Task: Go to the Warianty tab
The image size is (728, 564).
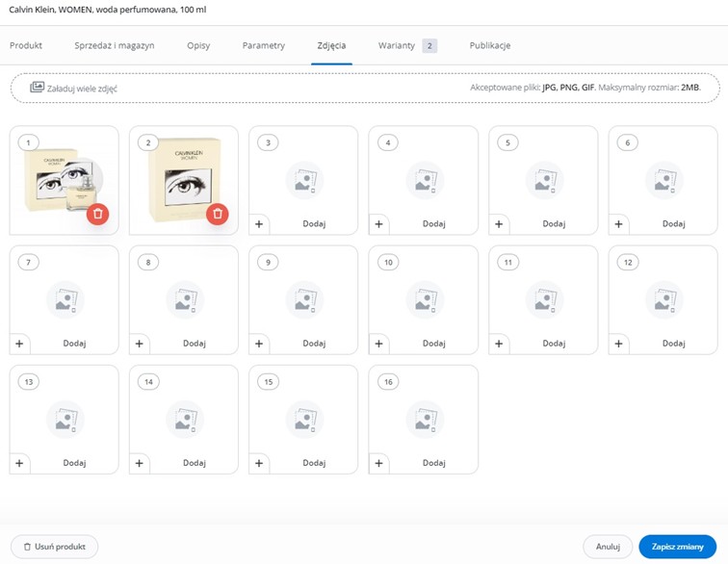Action: pos(397,45)
